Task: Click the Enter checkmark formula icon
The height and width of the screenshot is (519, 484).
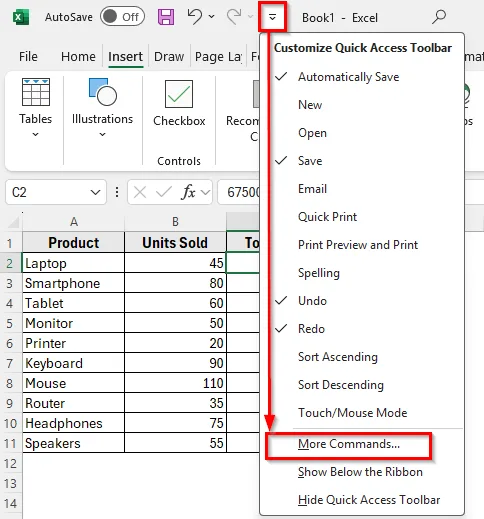Action: click(x=164, y=192)
